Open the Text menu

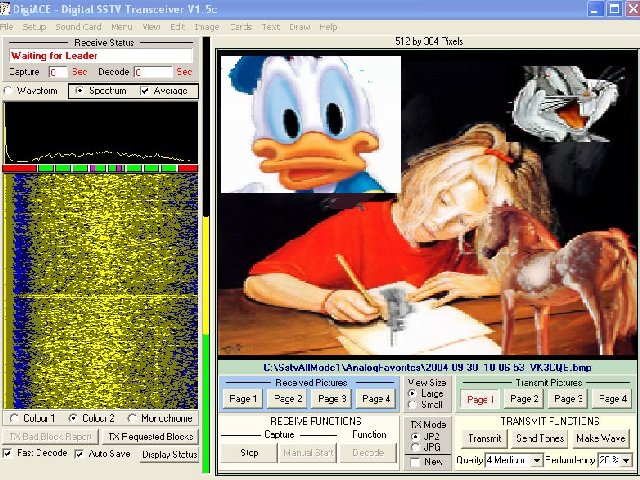coord(271,27)
